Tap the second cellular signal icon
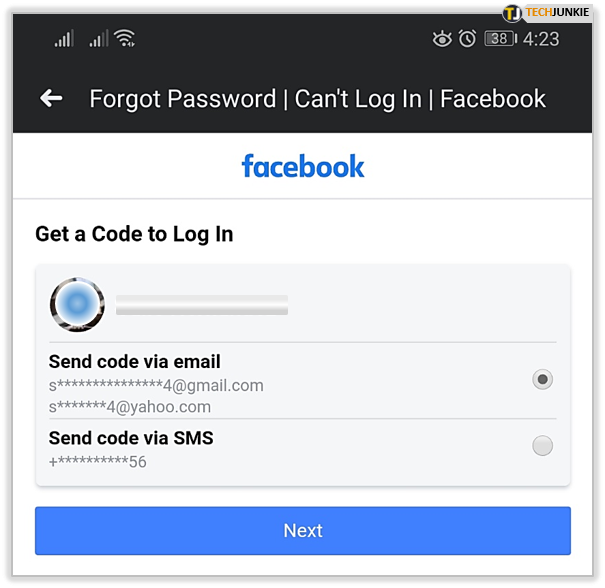The image size is (605, 588). pyautogui.click(x=99, y=39)
